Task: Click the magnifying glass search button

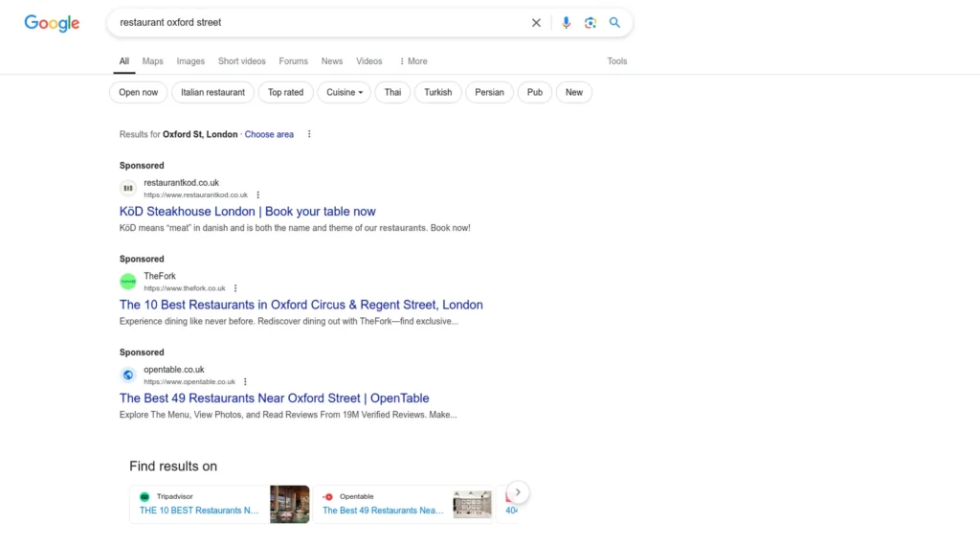Action: coord(615,23)
